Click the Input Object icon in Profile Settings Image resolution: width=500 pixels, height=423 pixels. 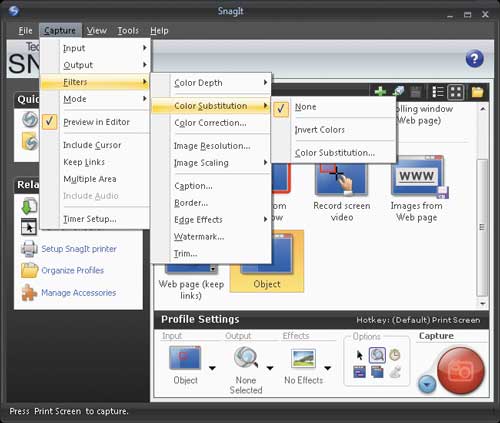(185, 358)
